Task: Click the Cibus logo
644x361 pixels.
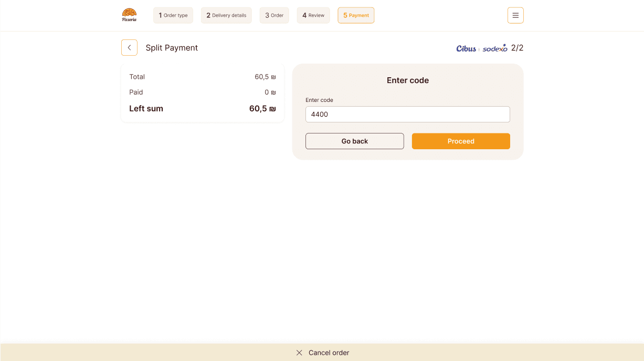Action: tap(466, 48)
